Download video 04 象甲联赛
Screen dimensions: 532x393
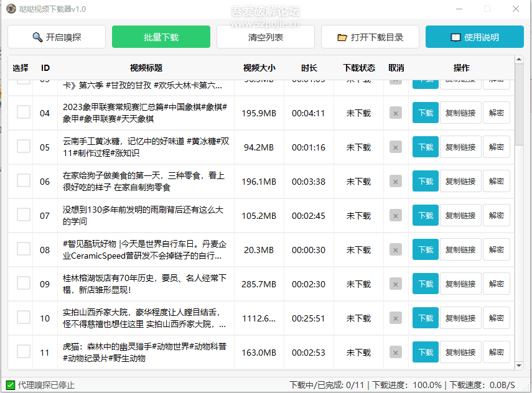(426, 113)
